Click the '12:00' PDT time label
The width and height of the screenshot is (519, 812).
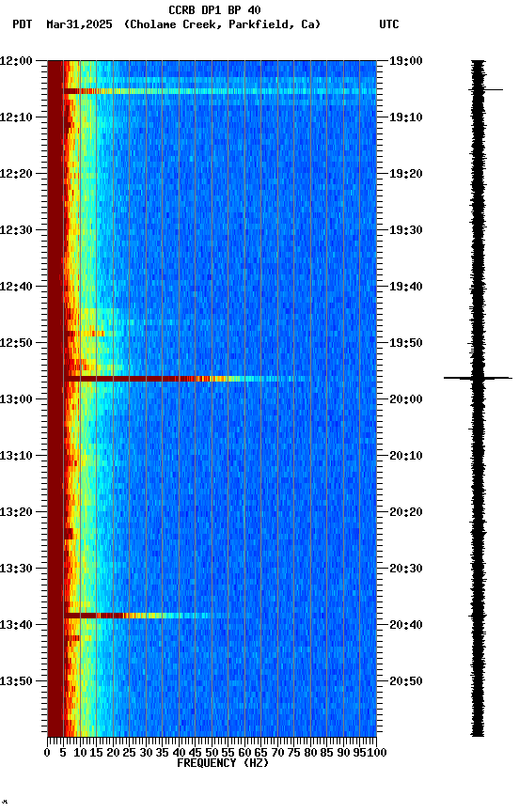[16, 61]
